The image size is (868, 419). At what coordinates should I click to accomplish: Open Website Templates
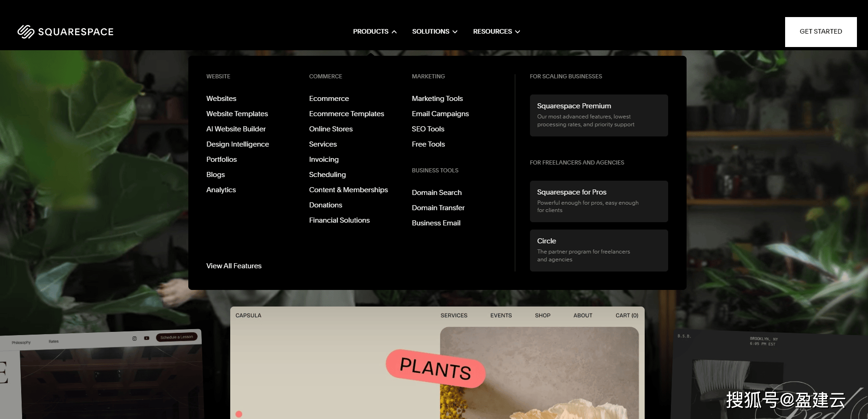coord(237,114)
